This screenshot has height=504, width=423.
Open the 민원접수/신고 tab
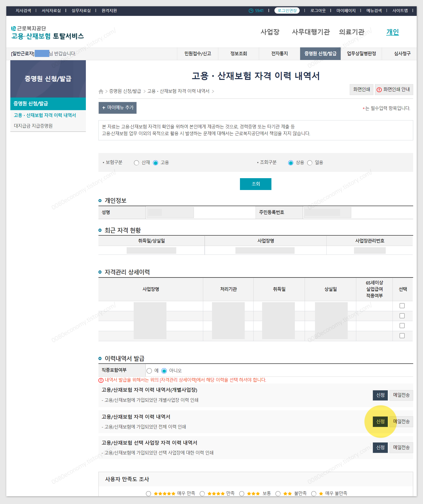pyautogui.click(x=198, y=54)
